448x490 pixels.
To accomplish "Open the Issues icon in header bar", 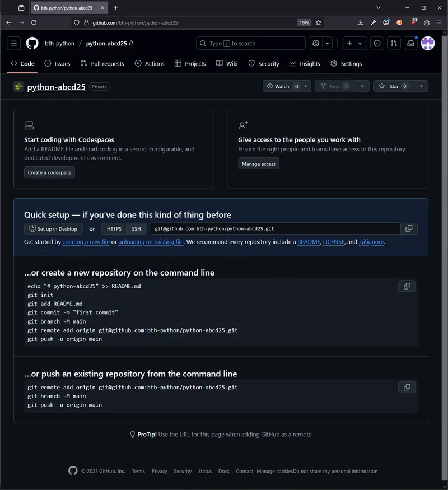I will 377,43.
